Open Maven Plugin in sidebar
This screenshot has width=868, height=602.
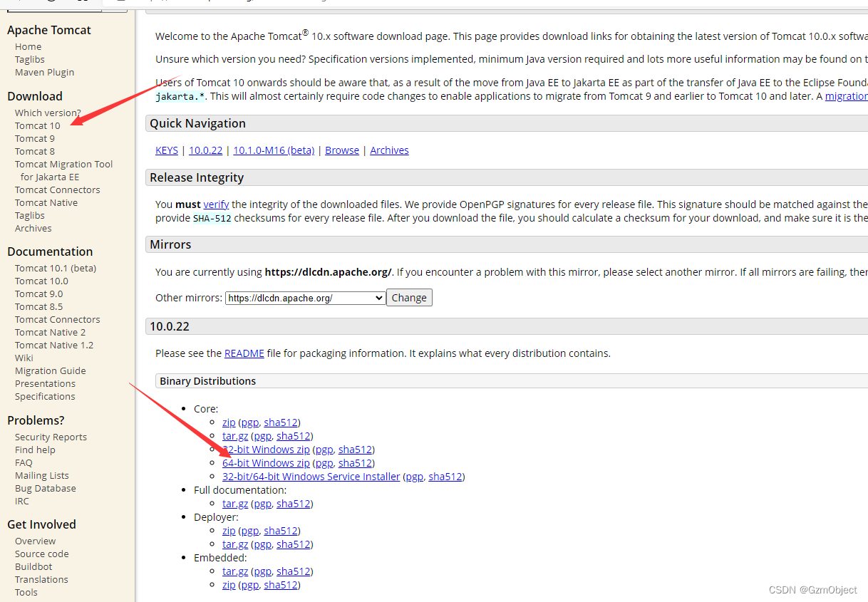(44, 72)
